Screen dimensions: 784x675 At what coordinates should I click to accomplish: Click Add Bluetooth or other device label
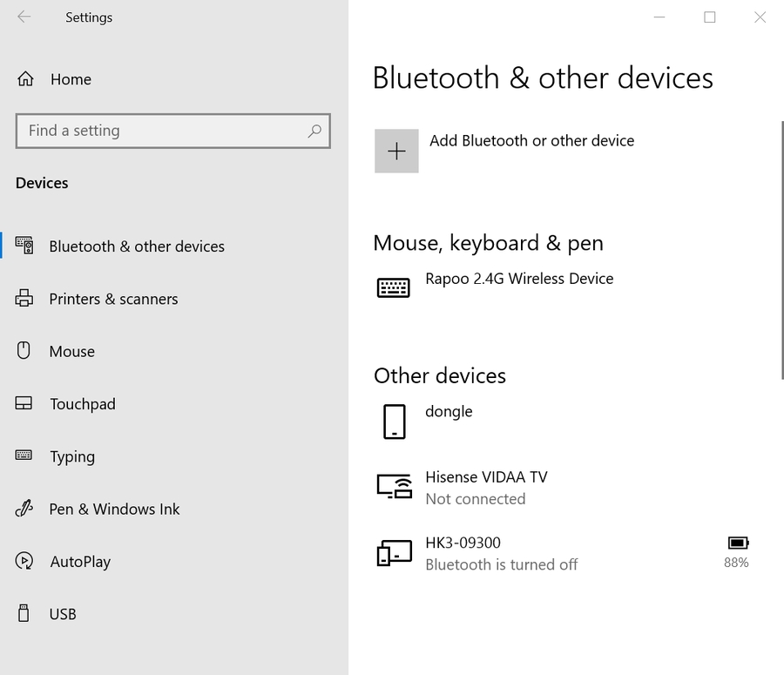coord(531,141)
